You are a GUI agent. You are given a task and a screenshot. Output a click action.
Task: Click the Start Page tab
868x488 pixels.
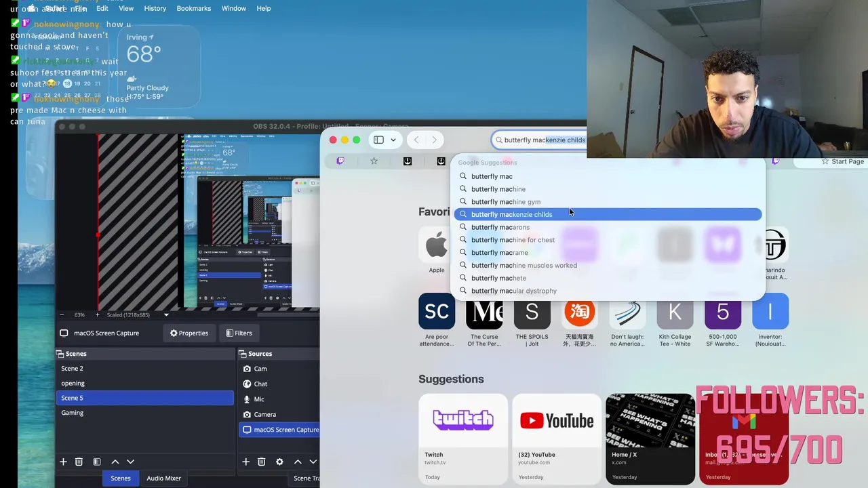[842, 161]
